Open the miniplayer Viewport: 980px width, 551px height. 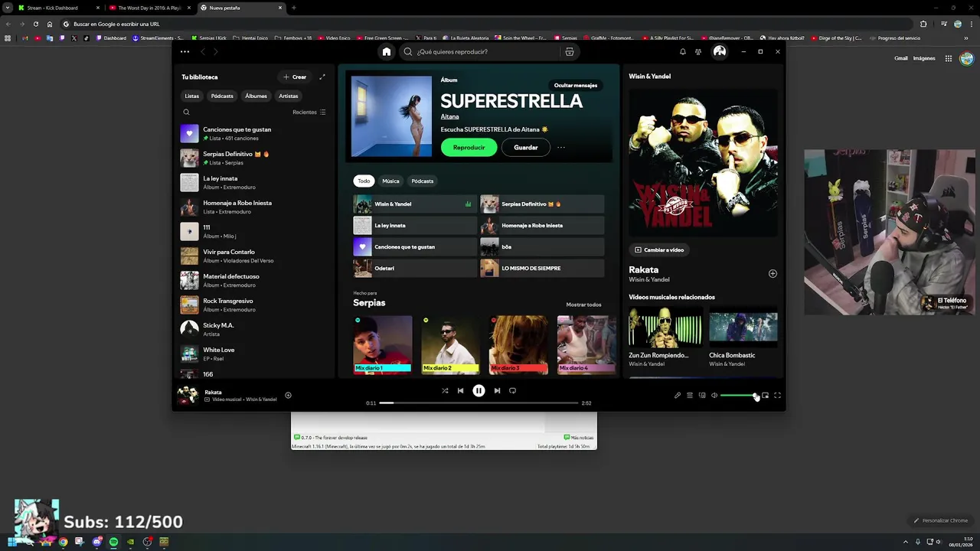point(765,395)
